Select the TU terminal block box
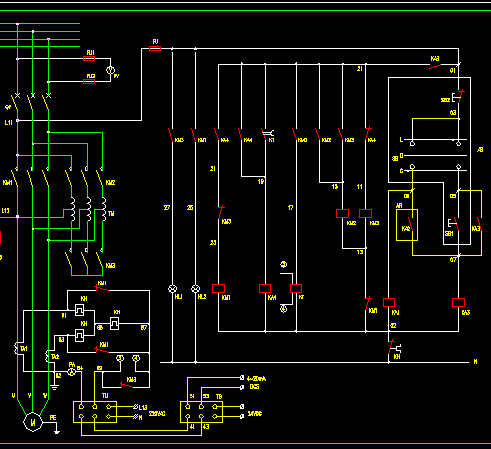The height and width of the screenshot is (449, 491). pyautogui.click(x=95, y=412)
